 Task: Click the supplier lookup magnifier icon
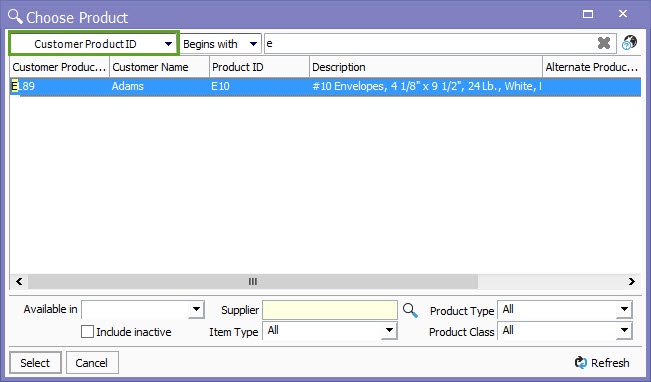click(410, 310)
